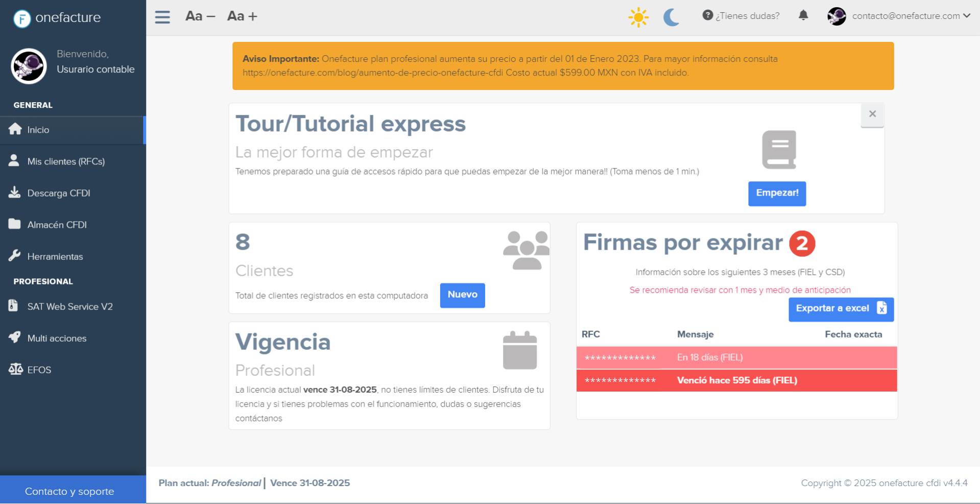Open notifications bell
The width and height of the screenshot is (980, 504).
point(803,15)
